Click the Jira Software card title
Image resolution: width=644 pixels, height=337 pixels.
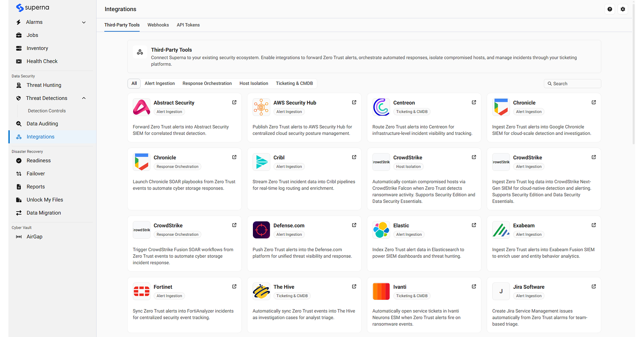click(x=529, y=287)
